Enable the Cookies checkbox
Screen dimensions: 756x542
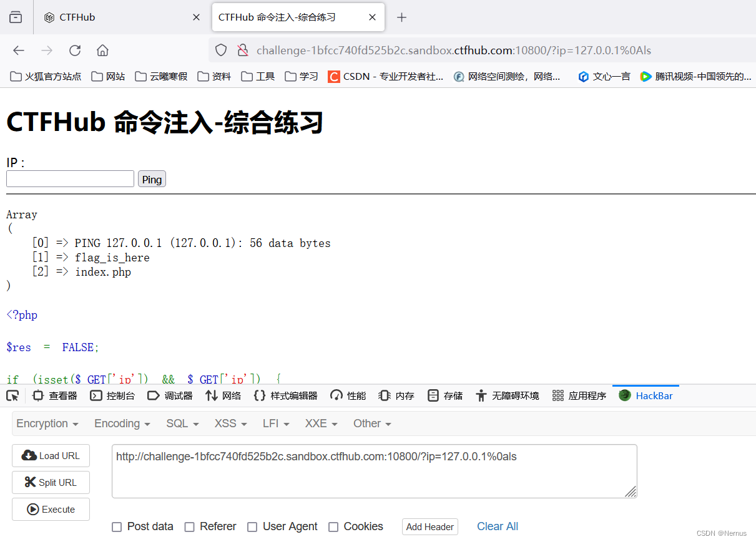333,527
